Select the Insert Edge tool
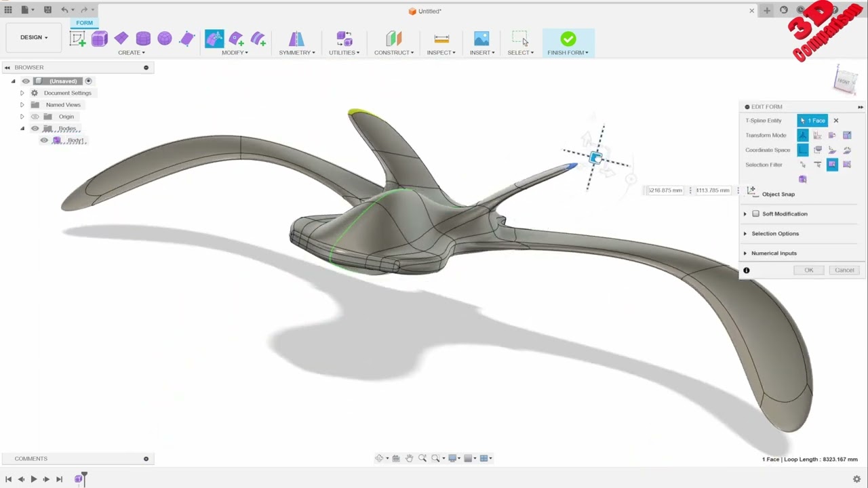This screenshot has height=488, width=868. [236, 39]
